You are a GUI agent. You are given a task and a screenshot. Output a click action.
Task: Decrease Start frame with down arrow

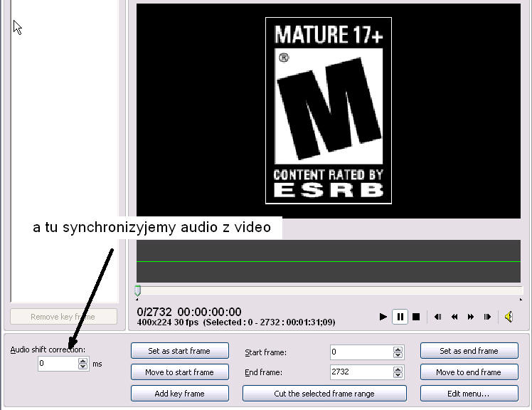coord(398,355)
